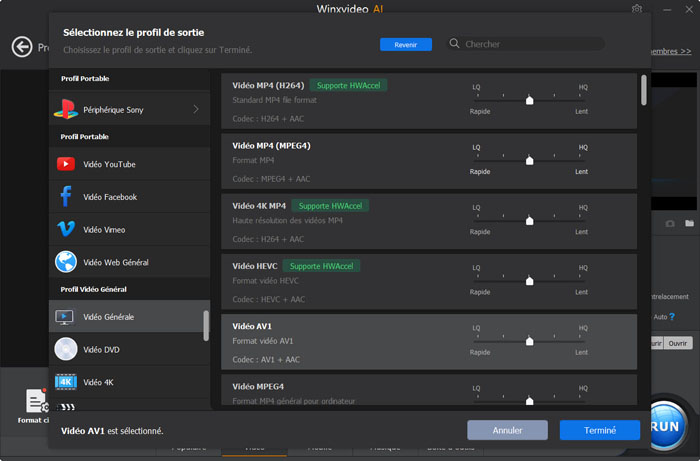Click the Vidéo Générale monitor icon
Screen dimensions: 700x461
(x=66, y=317)
